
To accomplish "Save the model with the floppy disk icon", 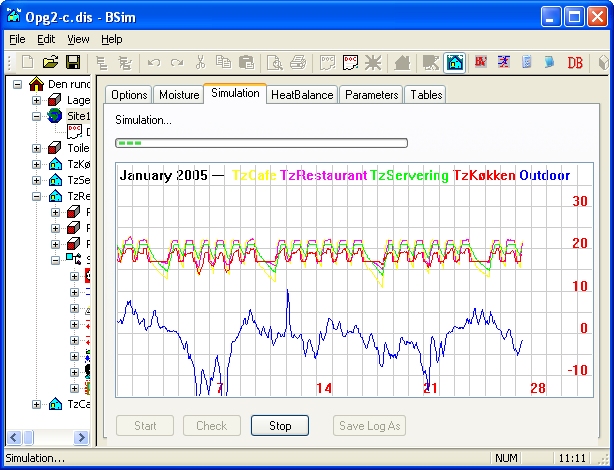I will 73,62.
